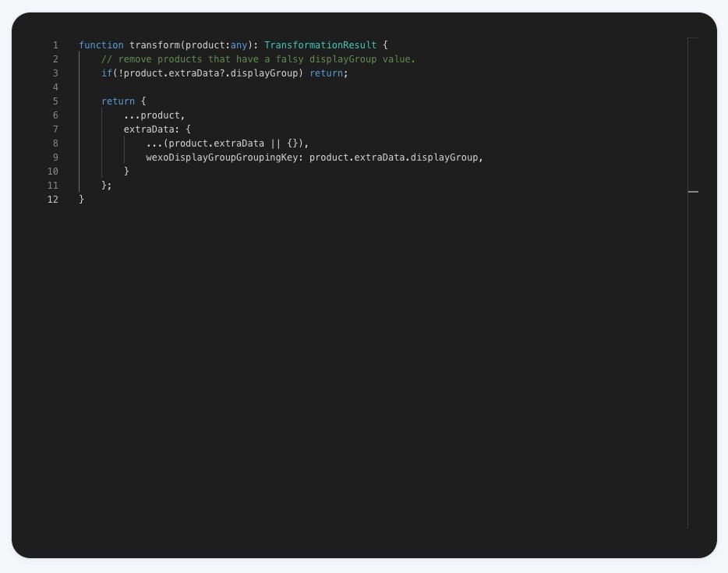Click the 'return;' statement on line 3
The height and width of the screenshot is (573, 728).
pyautogui.click(x=328, y=73)
